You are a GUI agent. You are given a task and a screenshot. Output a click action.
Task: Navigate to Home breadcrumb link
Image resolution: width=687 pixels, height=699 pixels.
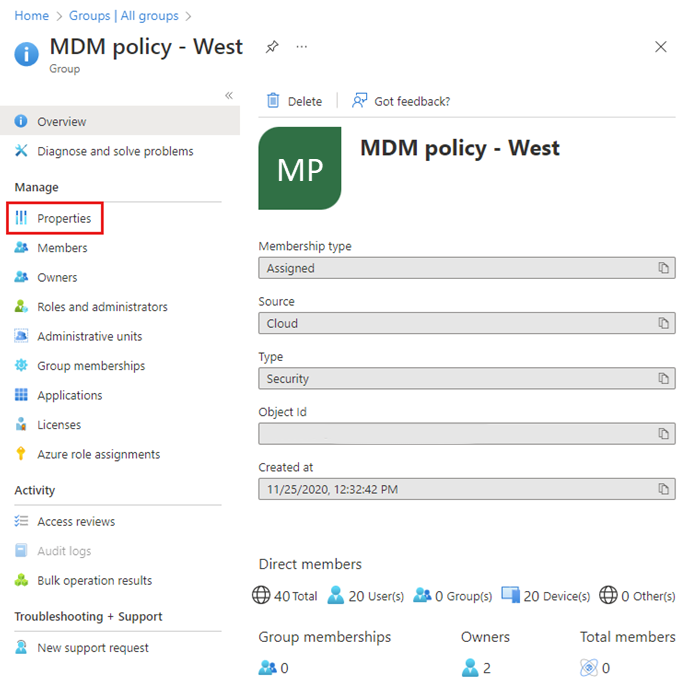[x=32, y=16]
